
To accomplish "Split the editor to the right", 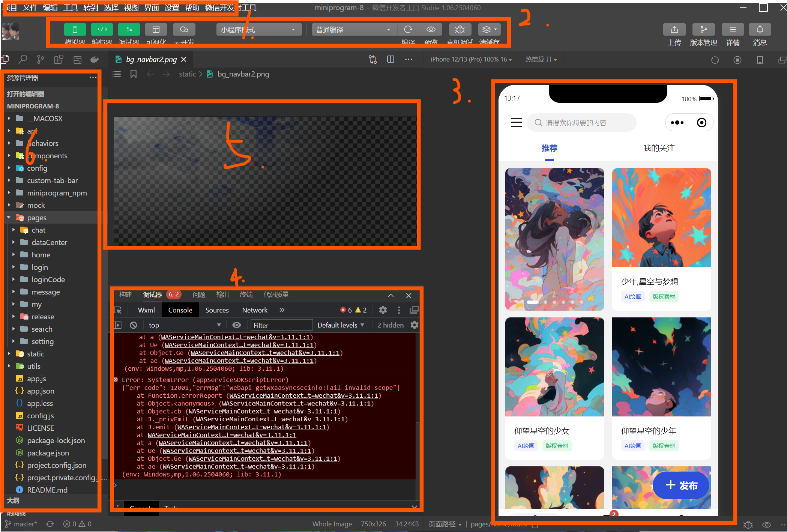I will 390,59.
